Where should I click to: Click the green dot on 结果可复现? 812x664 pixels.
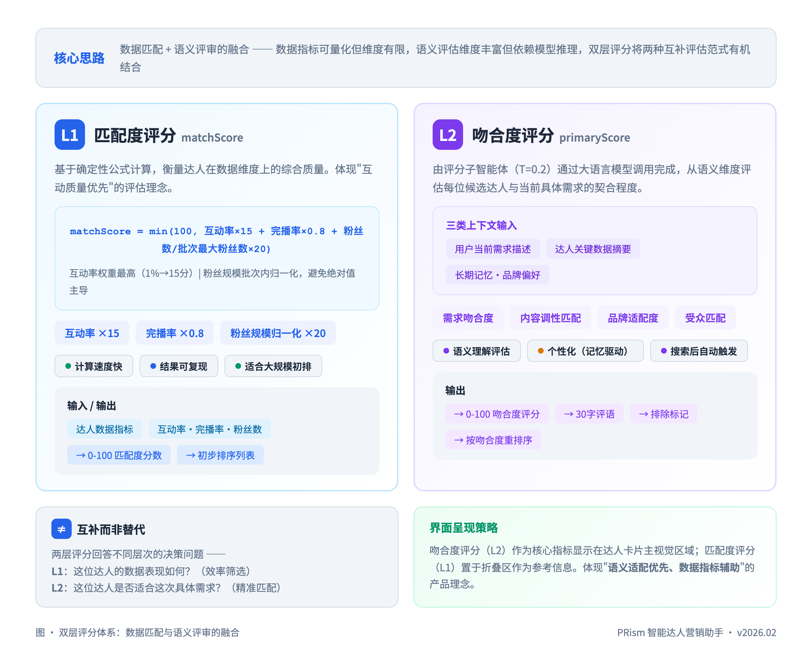[x=154, y=366]
